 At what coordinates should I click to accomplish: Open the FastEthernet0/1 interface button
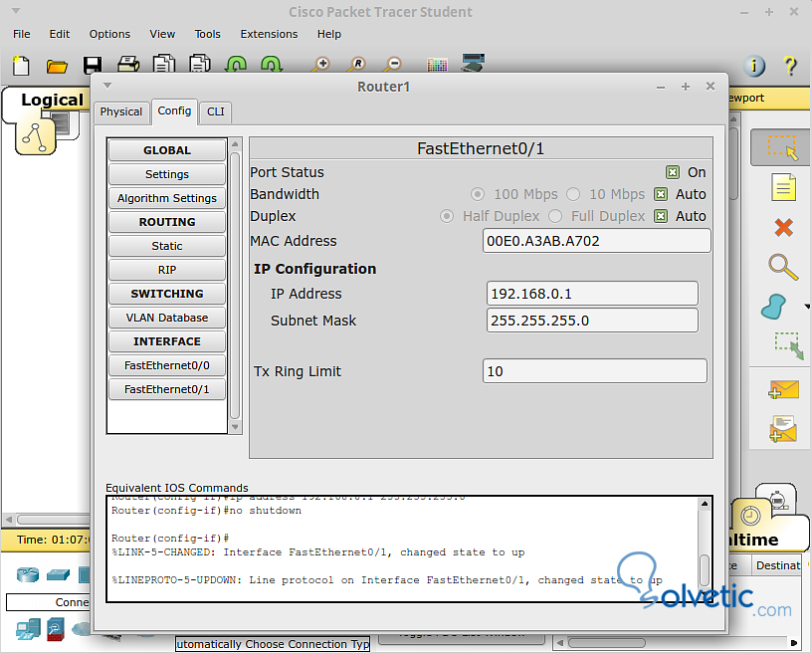[167, 388]
